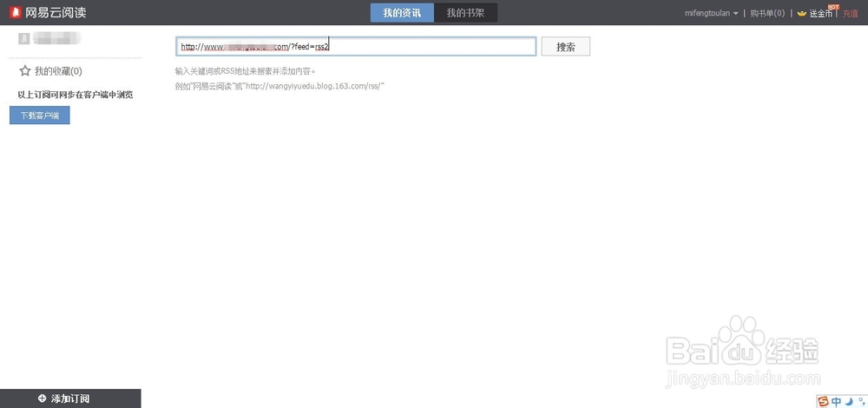
Task: Click the gold ingot icon before 送金币
Action: [801, 14]
